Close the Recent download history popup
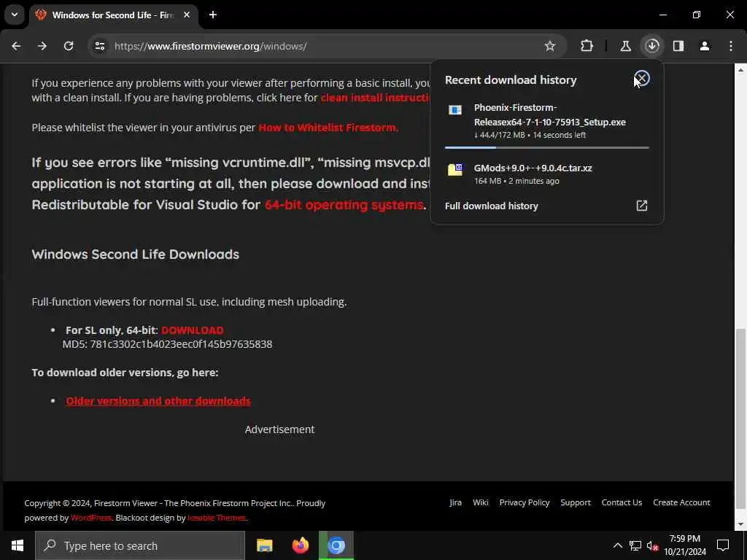Image resolution: width=747 pixels, height=560 pixels. [642, 78]
